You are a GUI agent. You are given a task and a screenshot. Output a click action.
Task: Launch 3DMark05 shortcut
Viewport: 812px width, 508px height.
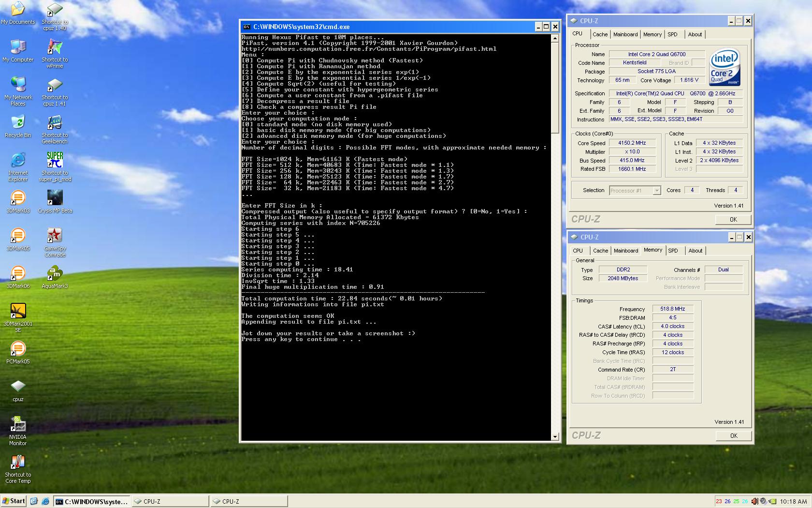[18, 239]
